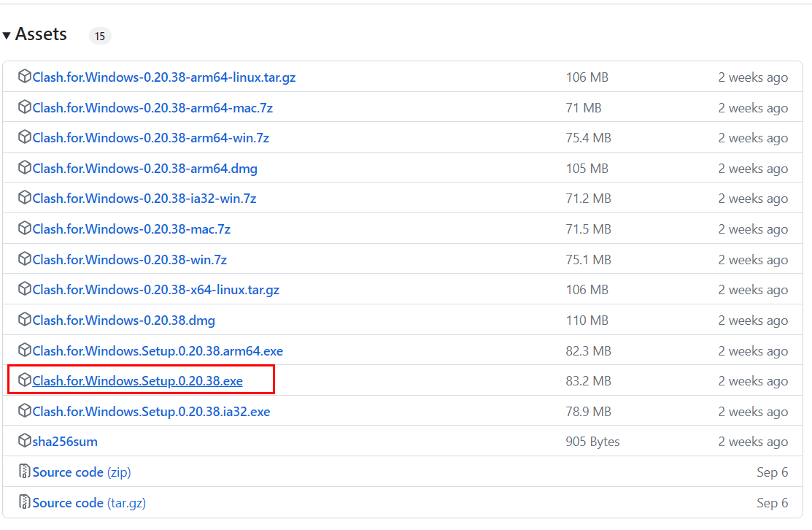812x530 pixels.
Task: Click "2 weeks ago" in the Setup.0.20.38.exe row
Action: [753, 381]
